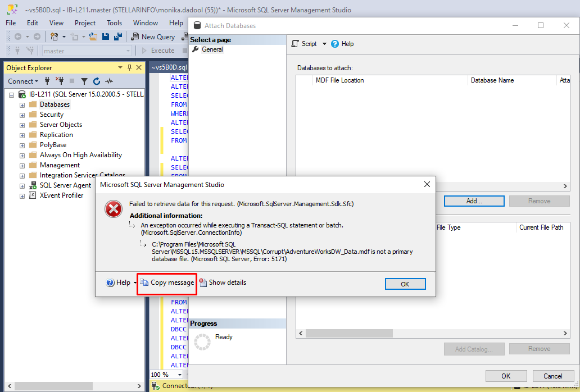Click the Copy message button
This screenshot has height=392, width=580.
coord(166,282)
